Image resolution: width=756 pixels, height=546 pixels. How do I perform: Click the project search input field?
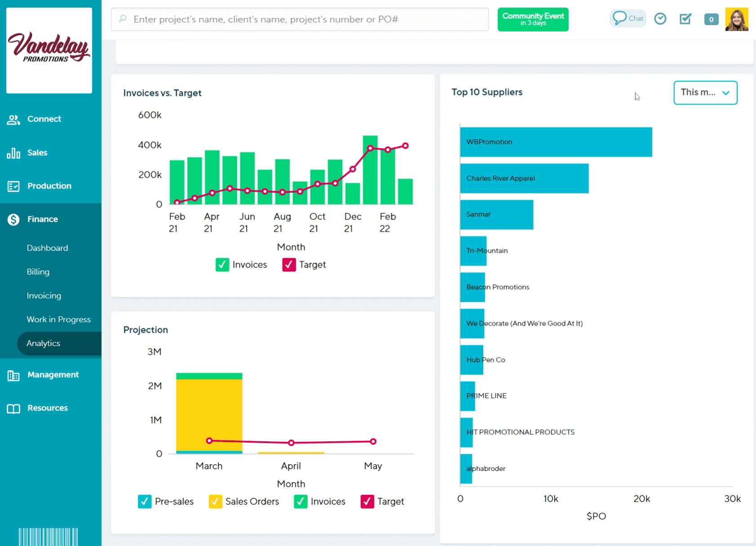click(300, 19)
